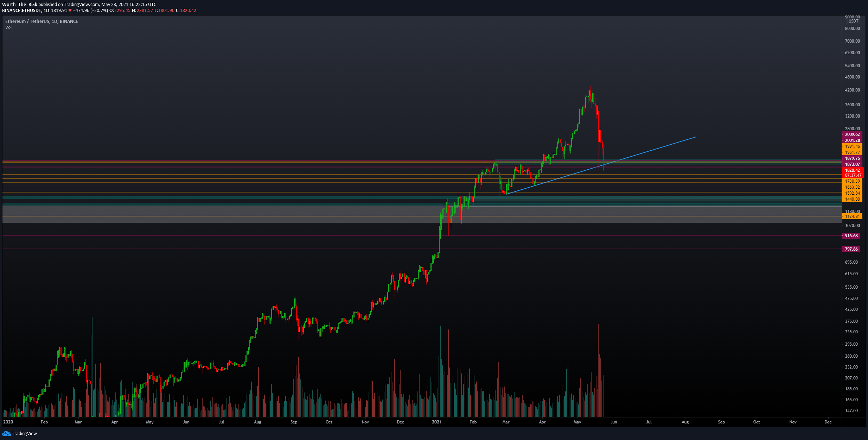Click the L:1801.90 low value
Image resolution: width=868 pixels, height=440 pixels.
[165, 11]
